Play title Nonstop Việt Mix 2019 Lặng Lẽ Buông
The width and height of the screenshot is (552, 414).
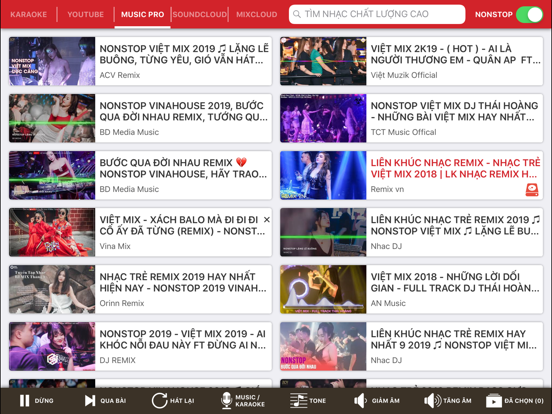click(x=184, y=54)
